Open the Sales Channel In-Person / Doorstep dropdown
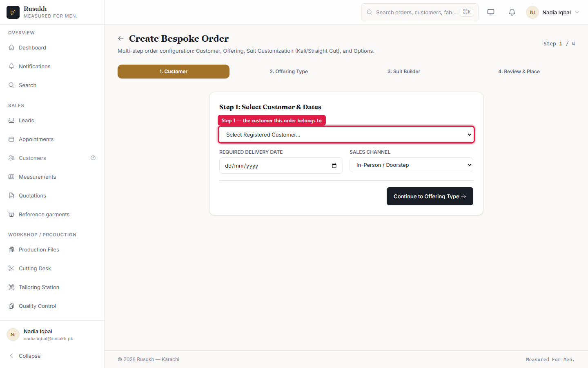This screenshot has width=588, height=368. 411,165
